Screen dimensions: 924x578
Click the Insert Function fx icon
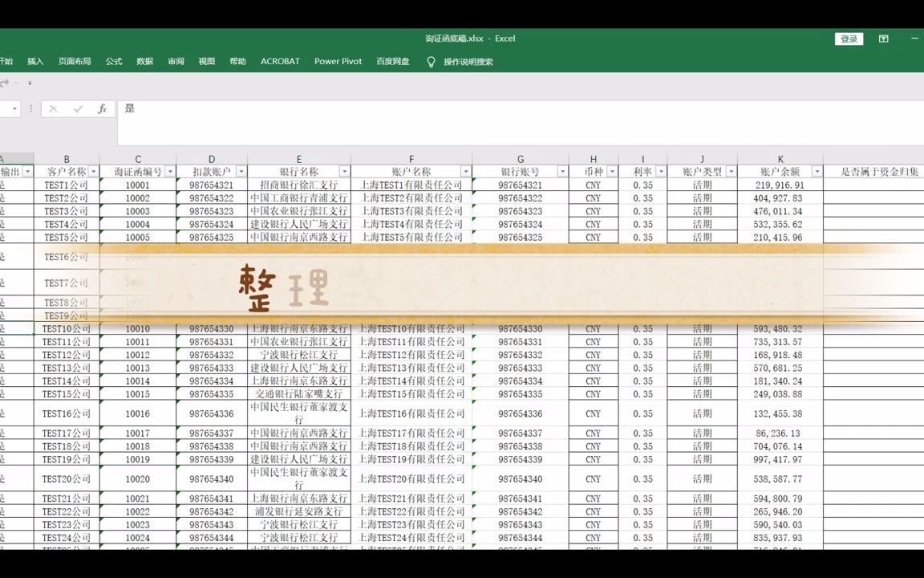click(x=102, y=108)
